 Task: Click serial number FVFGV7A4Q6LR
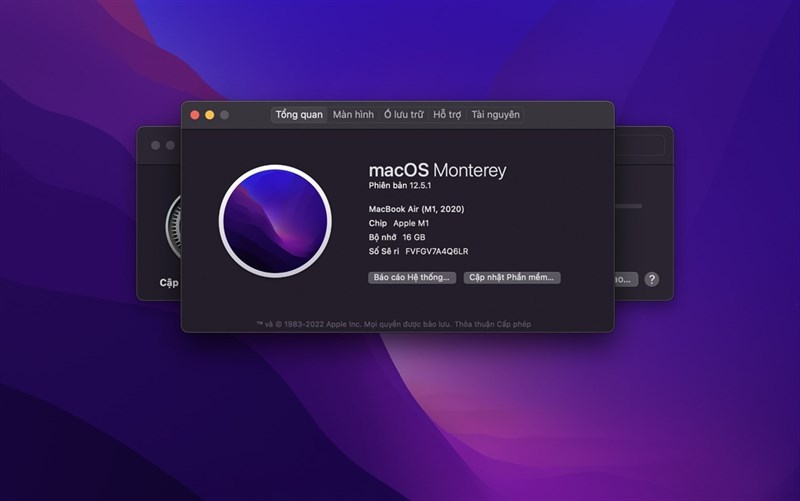coord(437,252)
